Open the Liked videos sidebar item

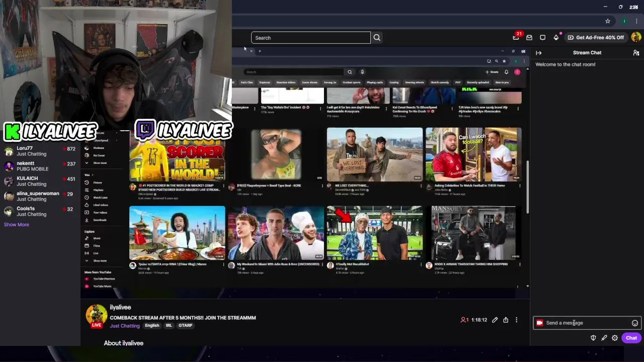coord(100,205)
